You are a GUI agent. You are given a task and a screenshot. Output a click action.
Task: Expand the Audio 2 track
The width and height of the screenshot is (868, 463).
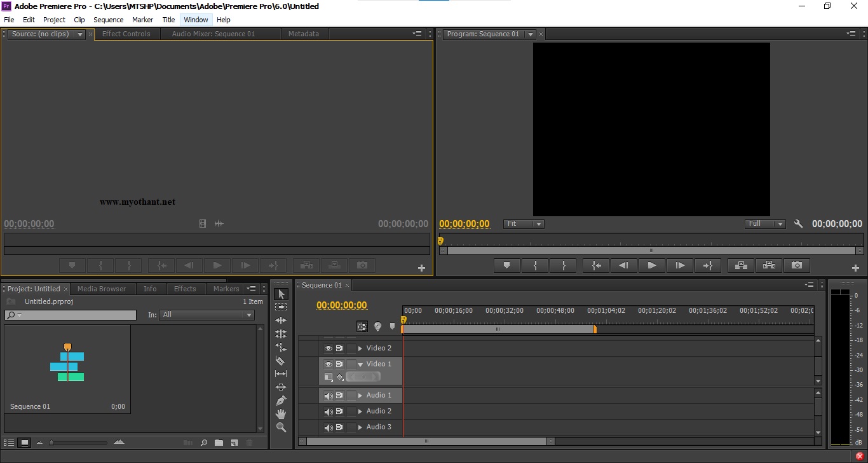(360, 411)
